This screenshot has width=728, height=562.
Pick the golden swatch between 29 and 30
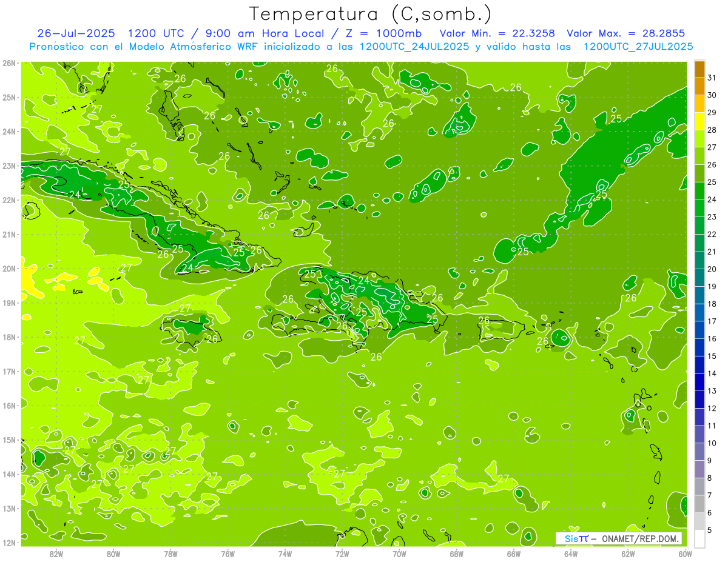coord(699,104)
